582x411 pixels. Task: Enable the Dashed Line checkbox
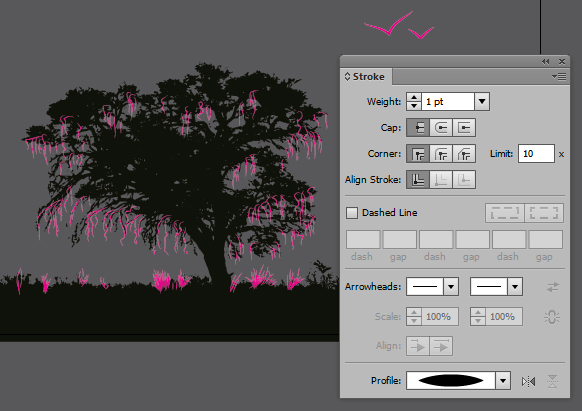(x=352, y=213)
